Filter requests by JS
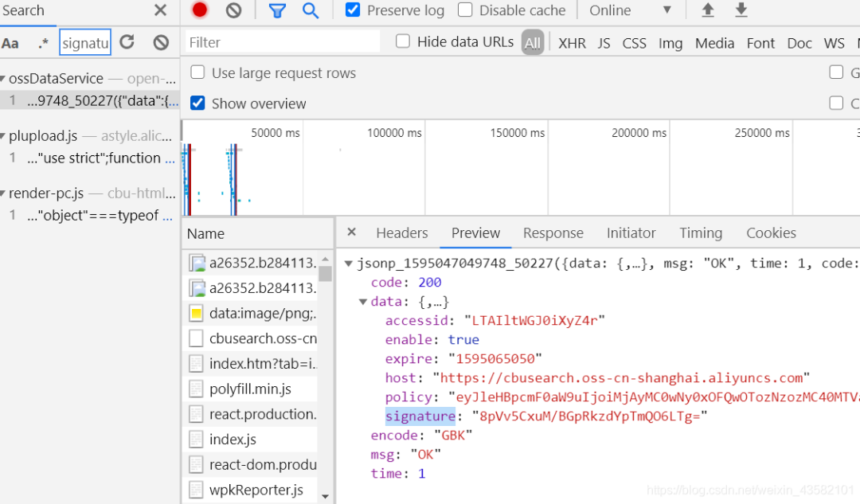The width and height of the screenshot is (860, 504). tap(604, 43)
